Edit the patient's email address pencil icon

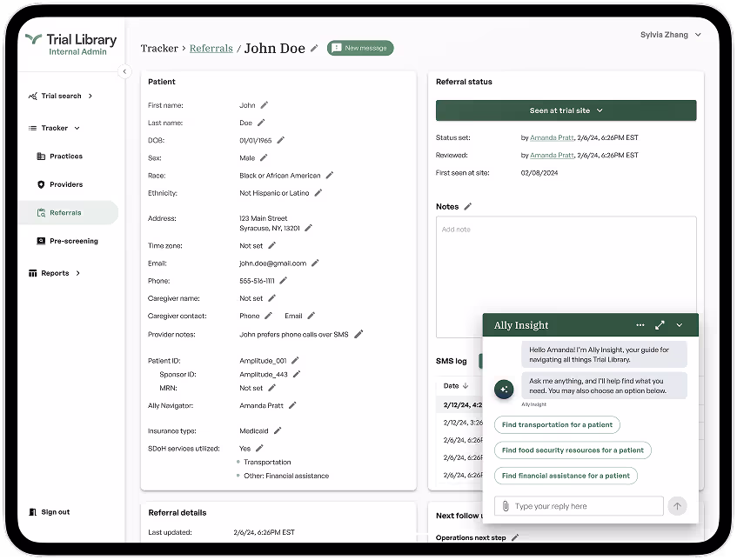(x=315, y=263)
